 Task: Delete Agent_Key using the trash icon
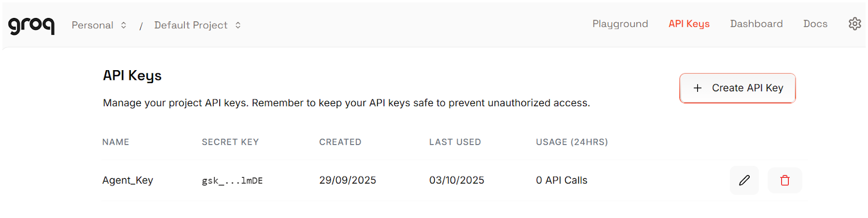(784, 180)
